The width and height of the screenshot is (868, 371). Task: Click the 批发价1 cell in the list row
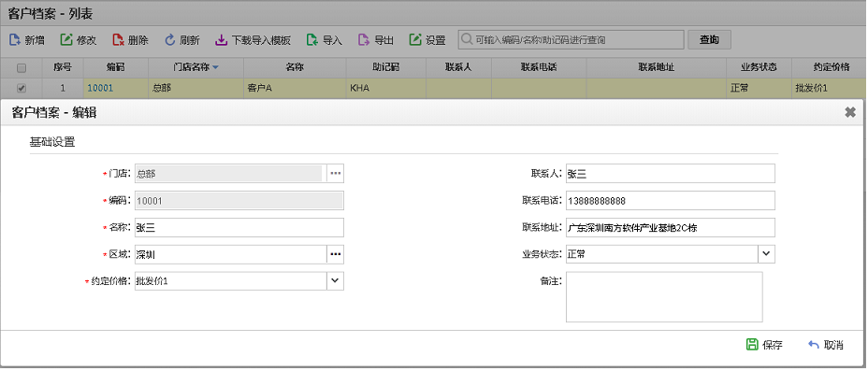coord(830,88)
